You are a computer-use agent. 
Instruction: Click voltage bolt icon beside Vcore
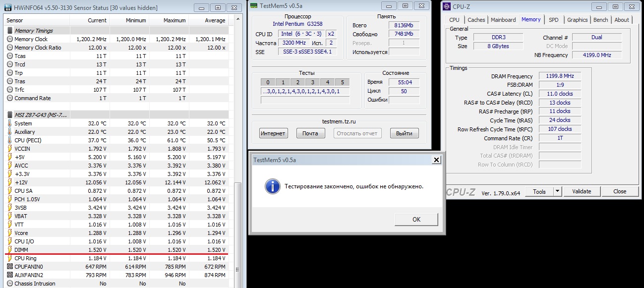pyautogui.click(x=10, y=233)
